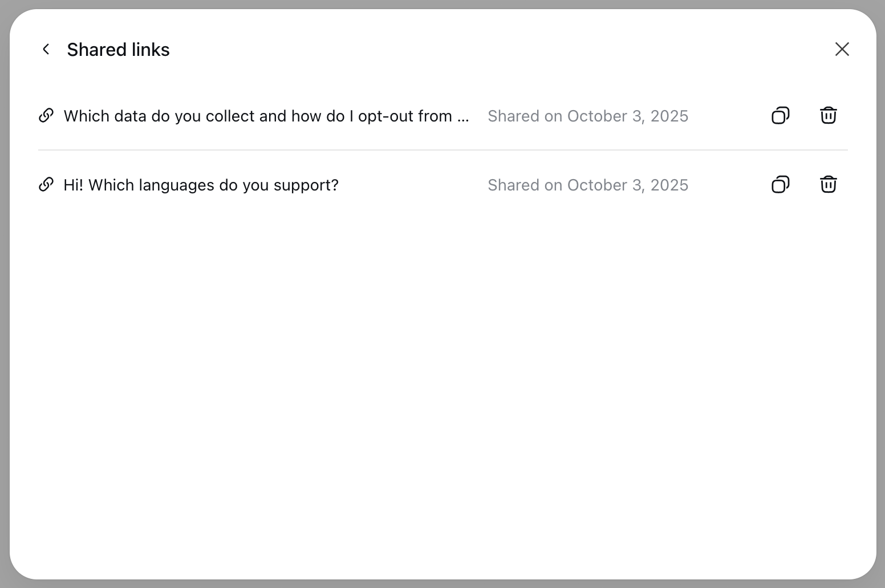
Task: Delete the languages support shared link
Action: [828, 185]
